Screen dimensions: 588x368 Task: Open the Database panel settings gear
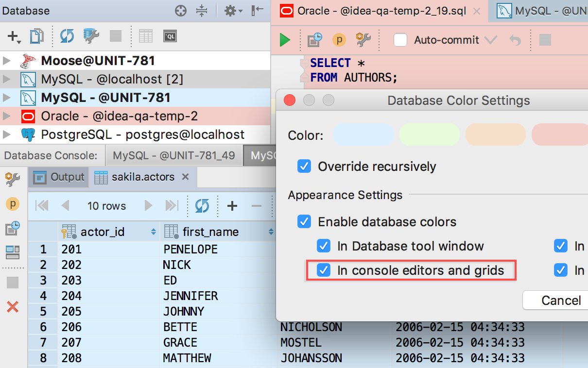click(231, 11)
